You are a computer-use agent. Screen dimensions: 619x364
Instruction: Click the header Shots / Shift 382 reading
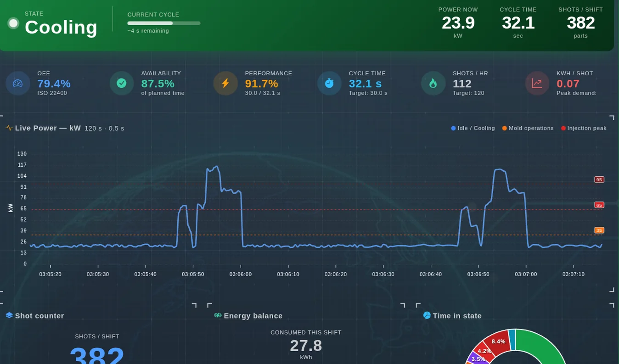click(x=580, y=23)
